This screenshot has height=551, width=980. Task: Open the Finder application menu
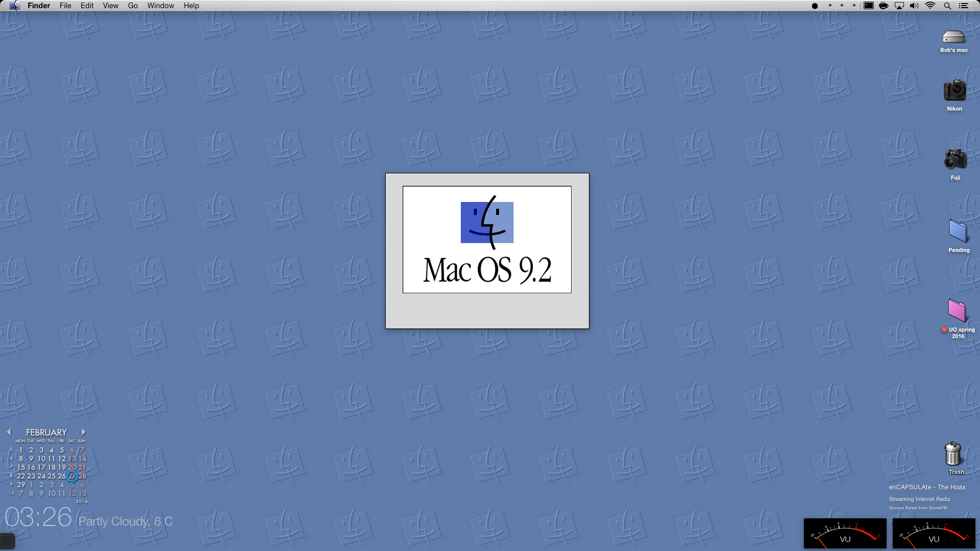click(x=39, y=6)
